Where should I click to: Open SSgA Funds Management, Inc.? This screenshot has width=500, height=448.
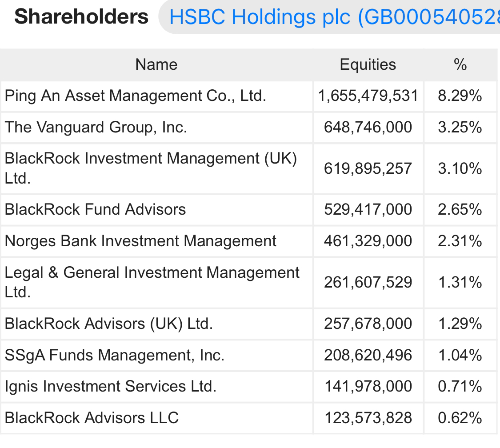tap(115, 355)
